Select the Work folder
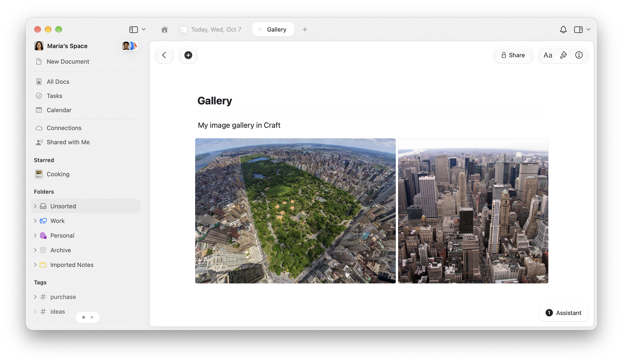 (86, 221)
